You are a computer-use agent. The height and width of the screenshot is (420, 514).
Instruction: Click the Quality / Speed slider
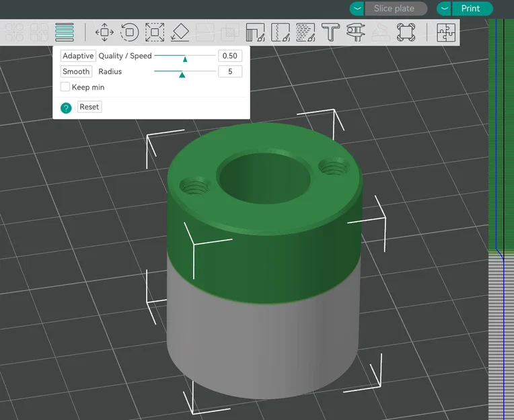point(185,56)
